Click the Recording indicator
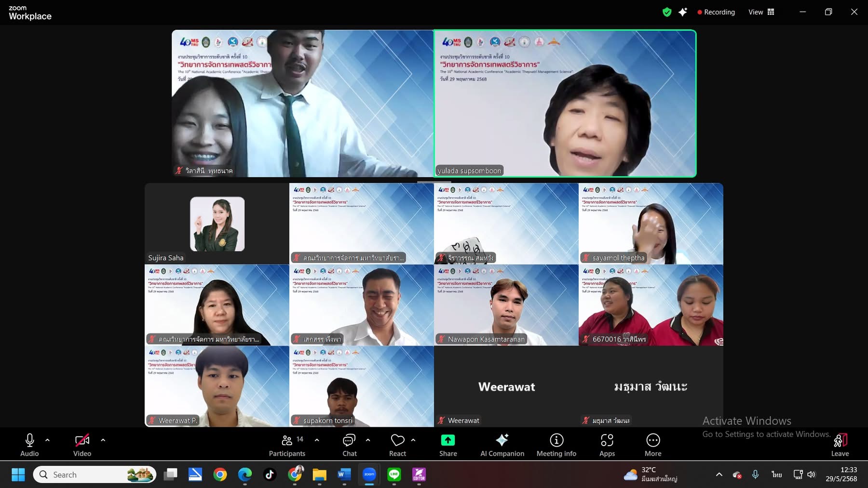Screen dimensions: 868x488 point(716,12)
